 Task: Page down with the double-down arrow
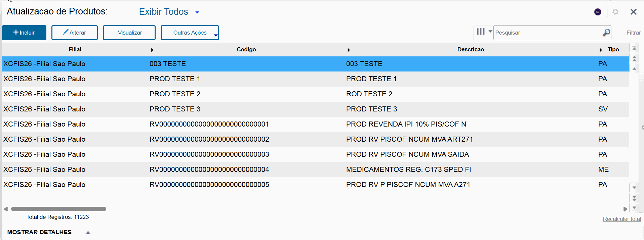coord(634,198)
